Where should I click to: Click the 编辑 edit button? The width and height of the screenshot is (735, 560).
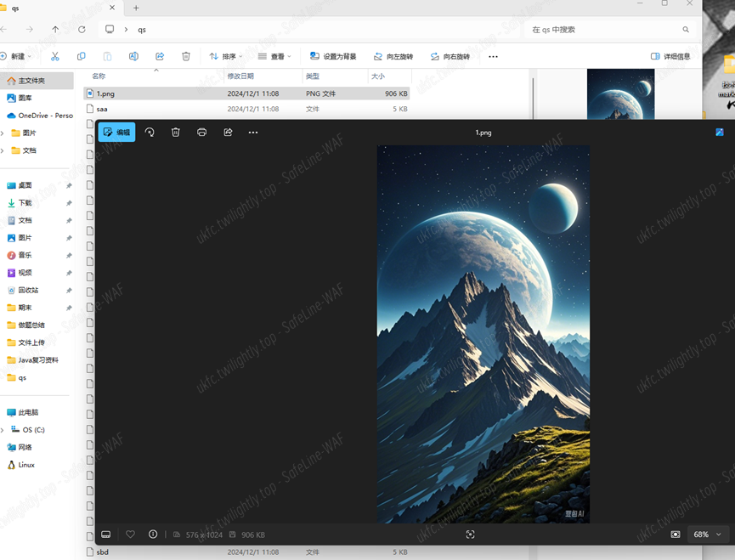116,133
